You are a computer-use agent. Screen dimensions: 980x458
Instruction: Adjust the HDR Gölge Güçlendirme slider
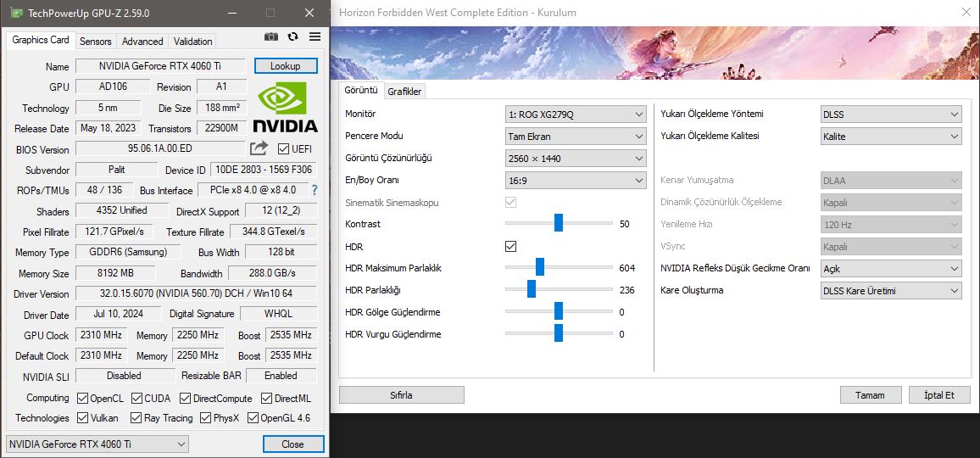(x=559, y=311)
